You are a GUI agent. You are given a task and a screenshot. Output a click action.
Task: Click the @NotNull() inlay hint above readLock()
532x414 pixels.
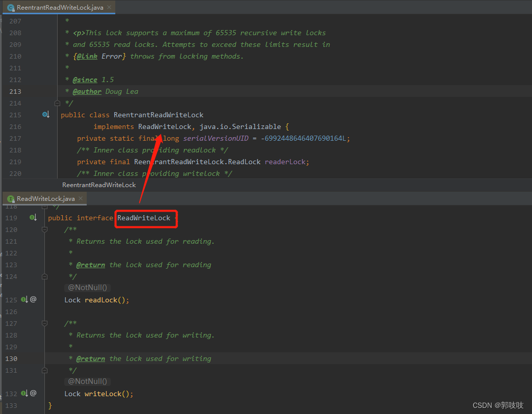(87, 287)
